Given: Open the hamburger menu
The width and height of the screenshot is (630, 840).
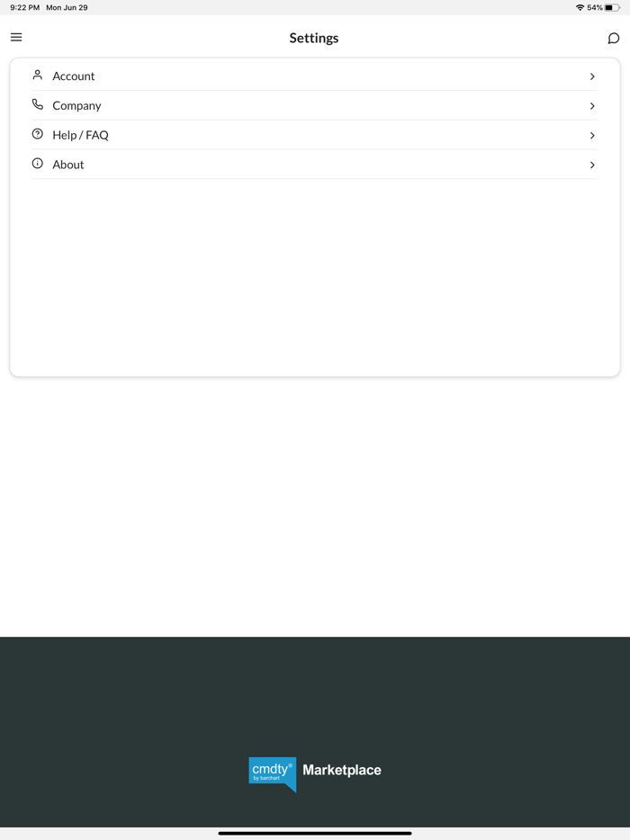Looking at the screenshot, I should tap(16, 37).
